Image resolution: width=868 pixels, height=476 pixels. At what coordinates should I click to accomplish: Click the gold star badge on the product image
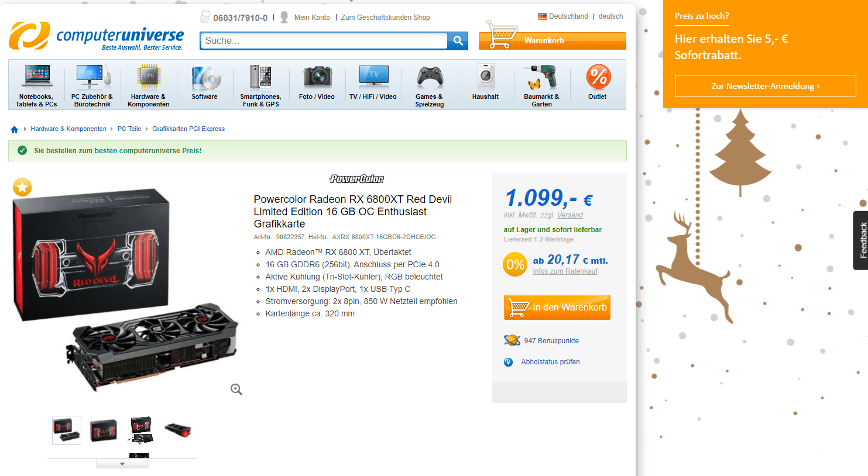coord(22,187)
